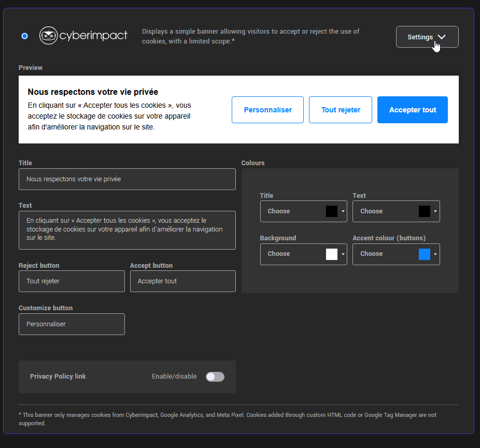Click the Personnaliser preview button
This screenshot has height=448, width=480.
click(x=267, y=110)
